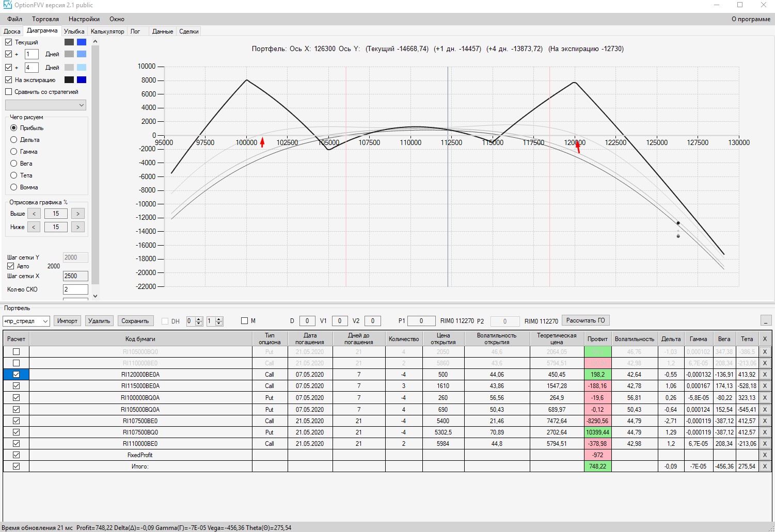Remove RI107500BQ0 position using X button
The width and height of the screenshot is (775, 532).
point(765,432)
